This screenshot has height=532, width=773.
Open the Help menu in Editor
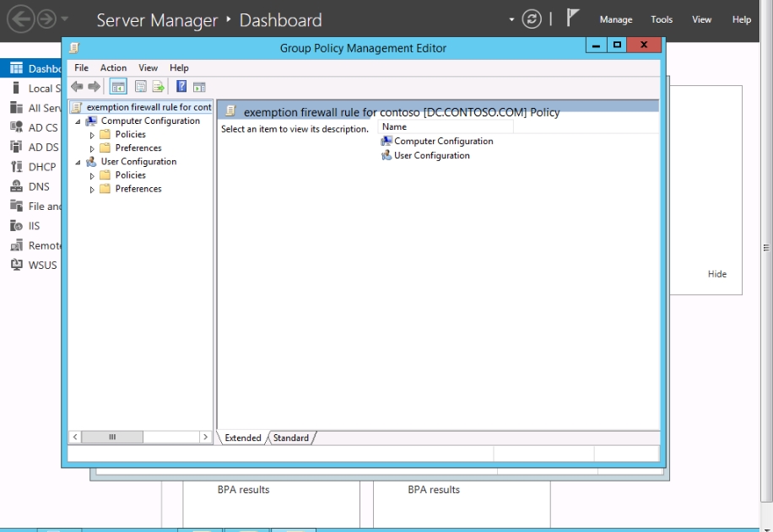coord(179,68)
